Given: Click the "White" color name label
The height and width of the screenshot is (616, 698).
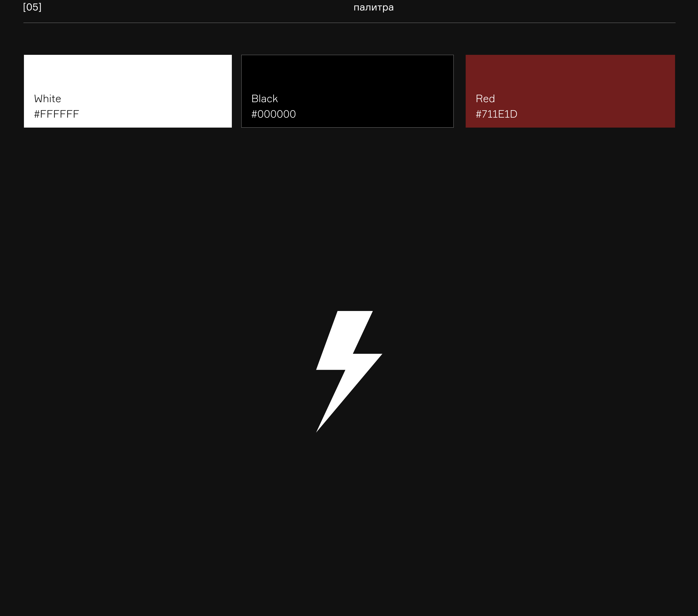Looking at the screenshot, I should (x=47, y=99).
